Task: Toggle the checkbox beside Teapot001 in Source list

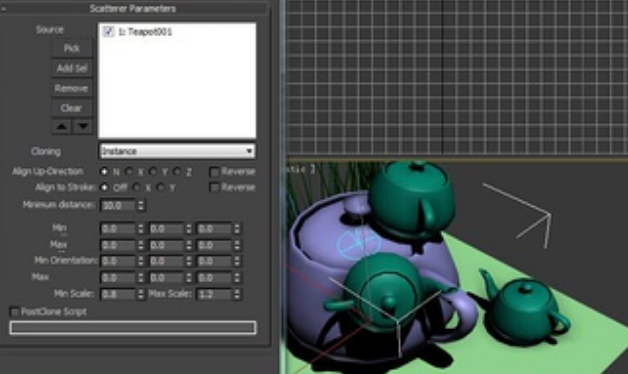Action: [x=108, y=32]
